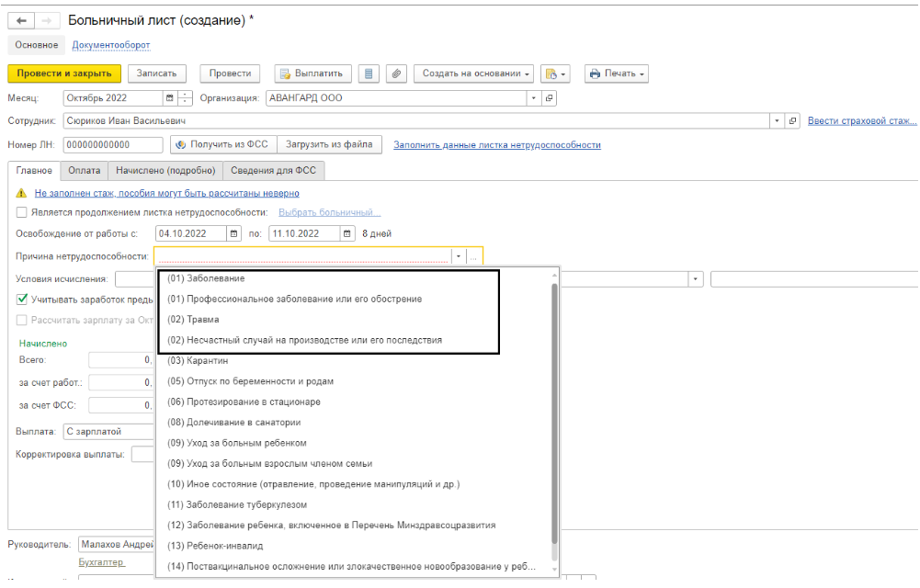
Task: Uncheck 'Учитывать заработок' checkbox
Action: pyautogui.click(x=22, y=299)
